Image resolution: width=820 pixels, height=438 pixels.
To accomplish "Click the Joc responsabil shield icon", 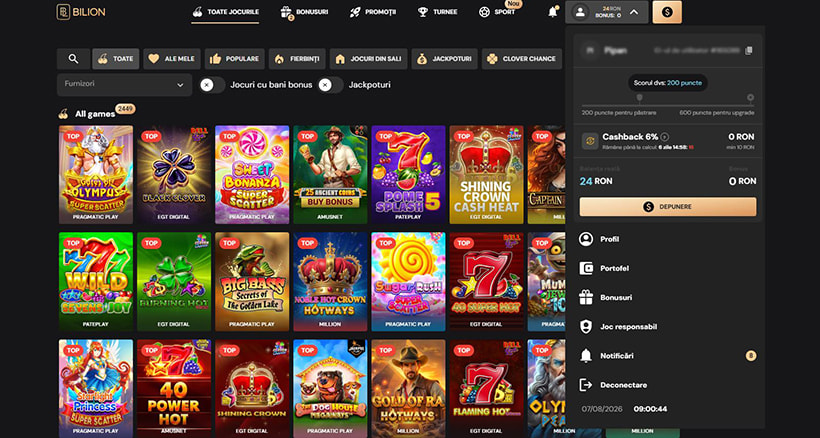I will (586, 327).
